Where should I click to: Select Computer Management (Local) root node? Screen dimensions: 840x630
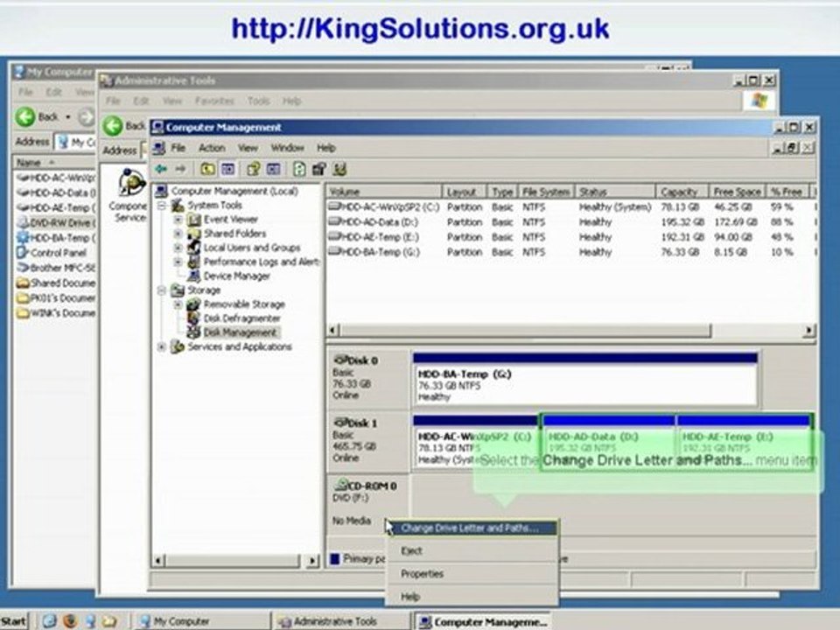[x=234, y=192]
